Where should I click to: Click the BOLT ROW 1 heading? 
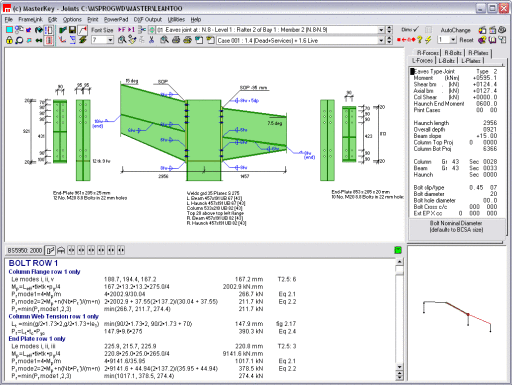33,263
